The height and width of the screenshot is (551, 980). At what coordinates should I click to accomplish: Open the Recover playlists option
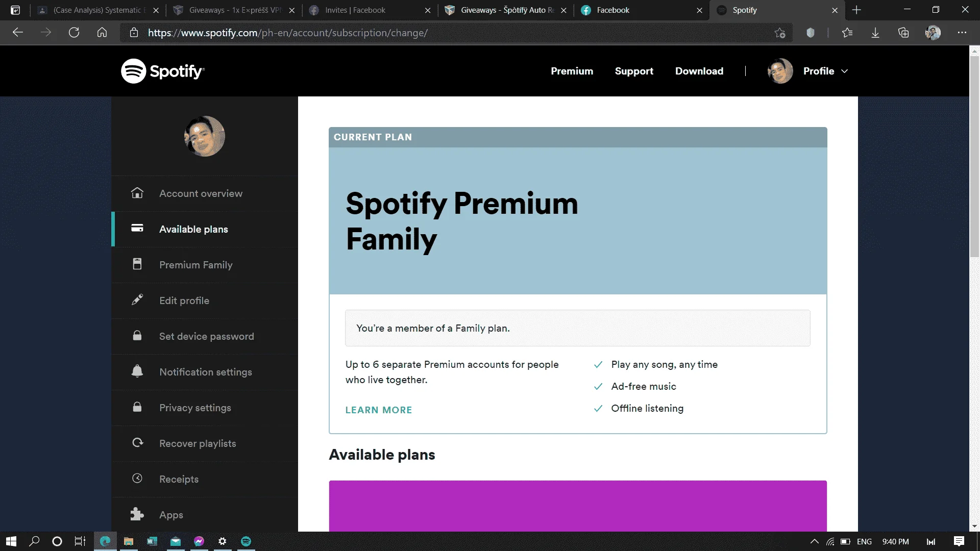pyautogui.click(x=205, y=443)
